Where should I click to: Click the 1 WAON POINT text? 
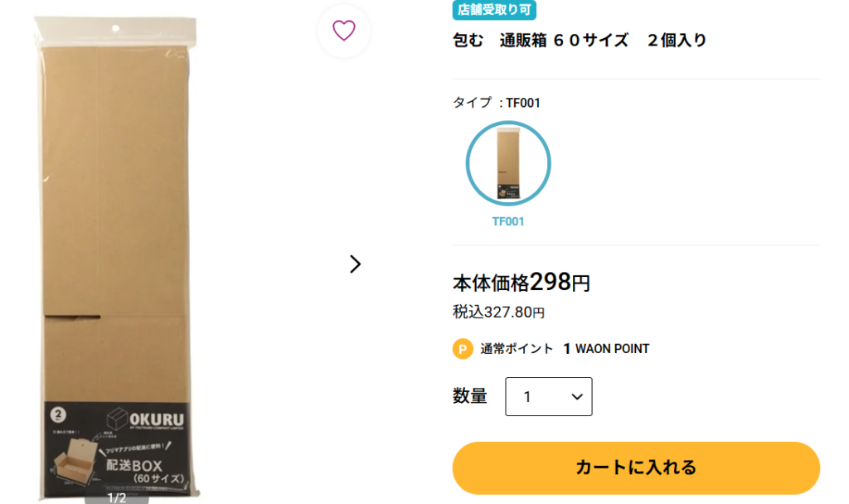(606, 349)
